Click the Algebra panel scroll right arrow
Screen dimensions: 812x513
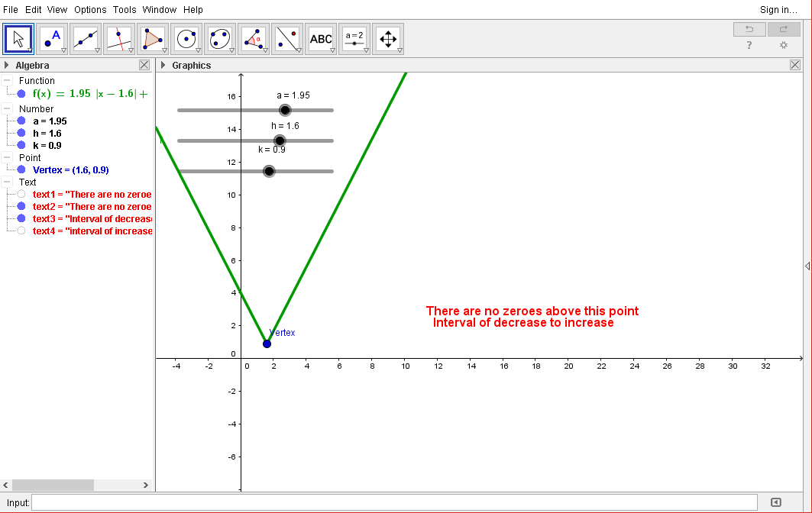(145, 485)
